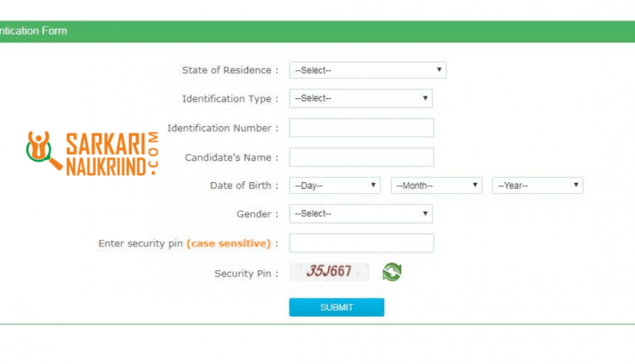Click the SARKARI NAUKRIIND.COM watermark text
This screenshot has height=364, width=635.
pos(112,154)
